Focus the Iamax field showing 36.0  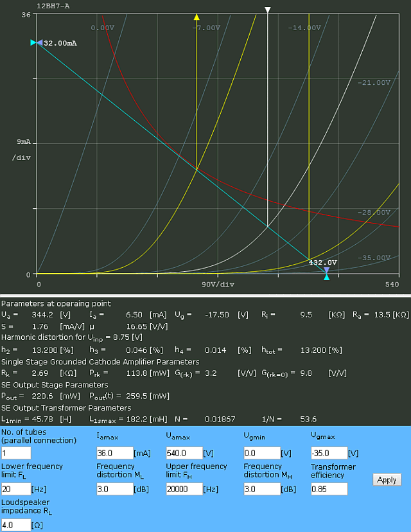pos(114,453)
